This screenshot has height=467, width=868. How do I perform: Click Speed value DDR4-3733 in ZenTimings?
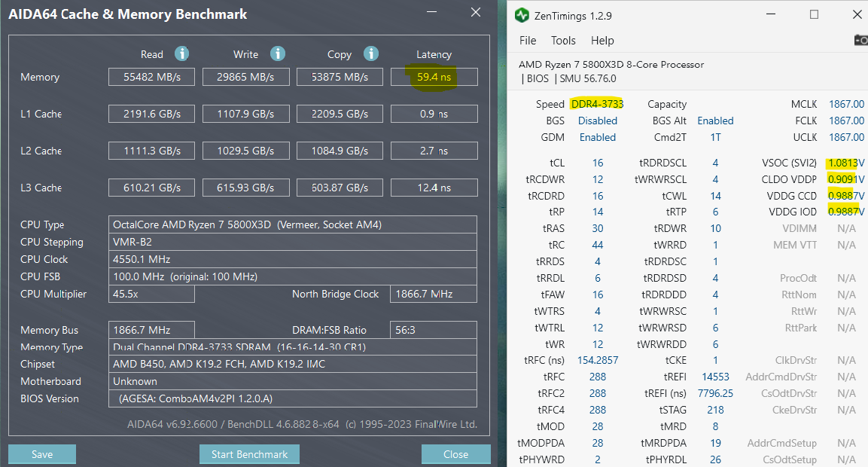pyautogui.click(x=597, y=104)
